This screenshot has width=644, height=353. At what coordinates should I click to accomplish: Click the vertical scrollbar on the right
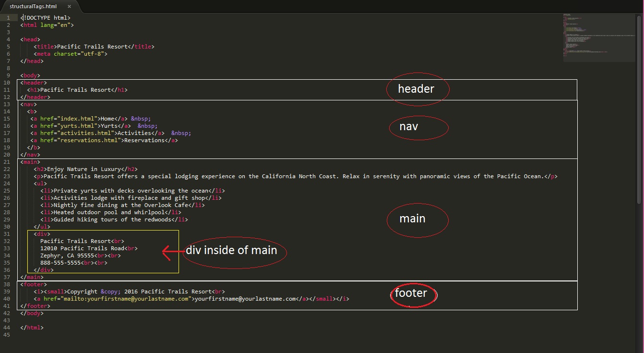pos(639,110)
